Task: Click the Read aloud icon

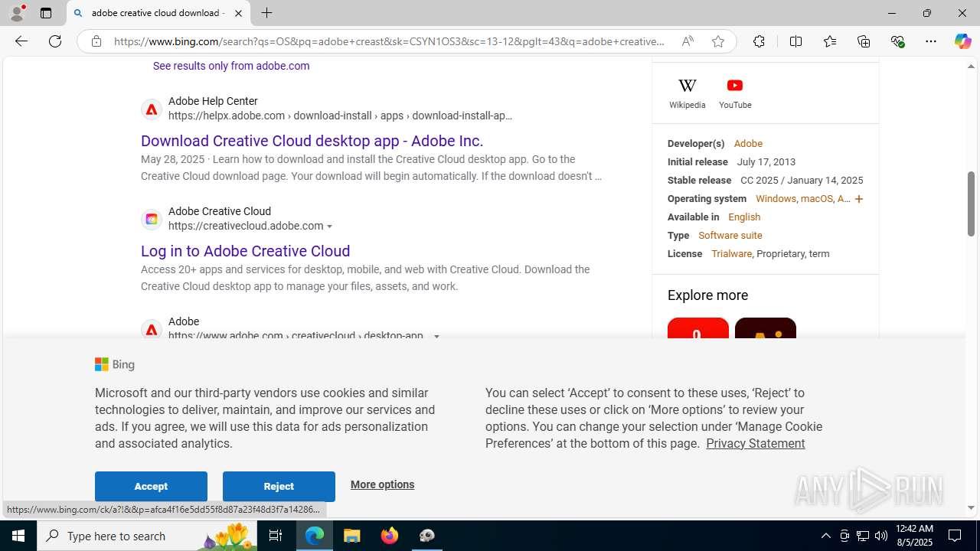Action: [688, 41]
